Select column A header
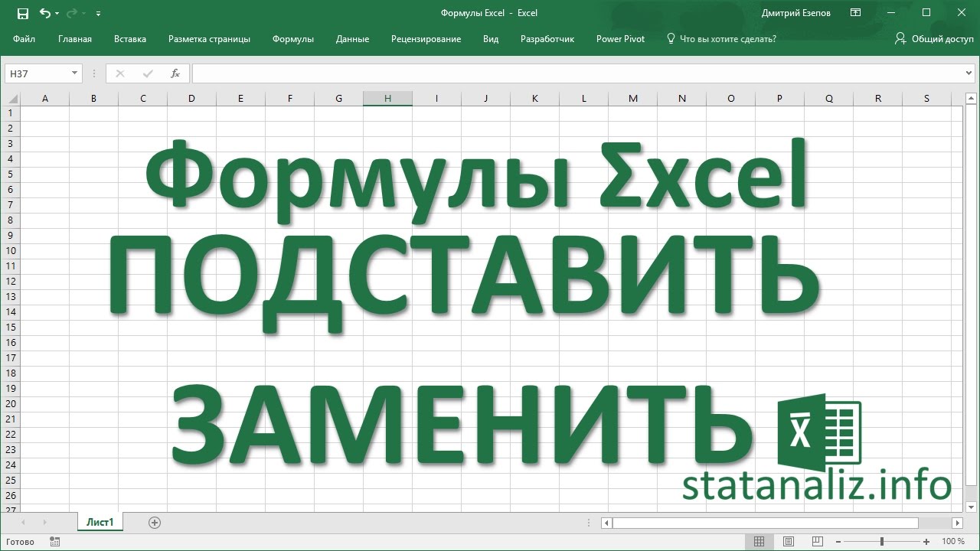The image size is (980, 551). pos(45,99)
